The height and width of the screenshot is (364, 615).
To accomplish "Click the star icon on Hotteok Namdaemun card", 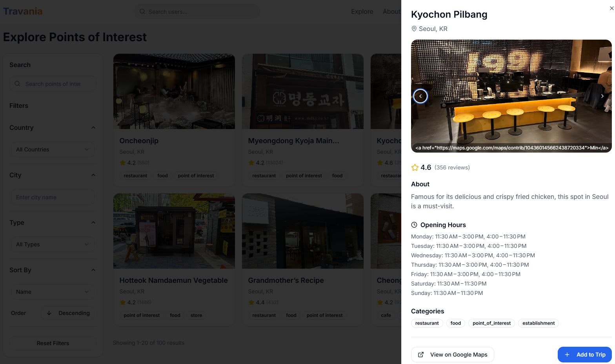I will (123, 302).
